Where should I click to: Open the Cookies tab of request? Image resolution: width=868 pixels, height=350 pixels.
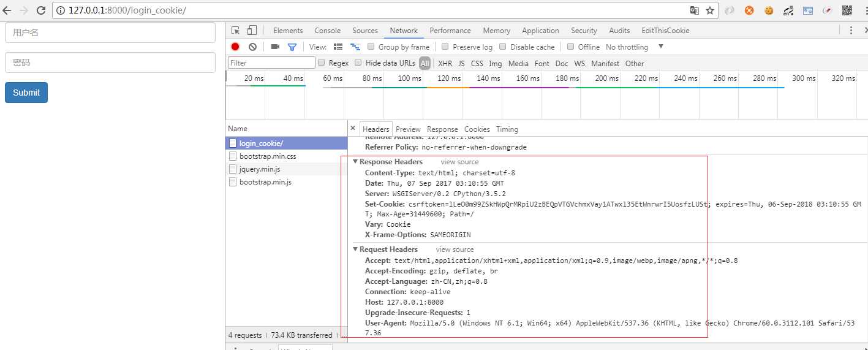(477, 129)
